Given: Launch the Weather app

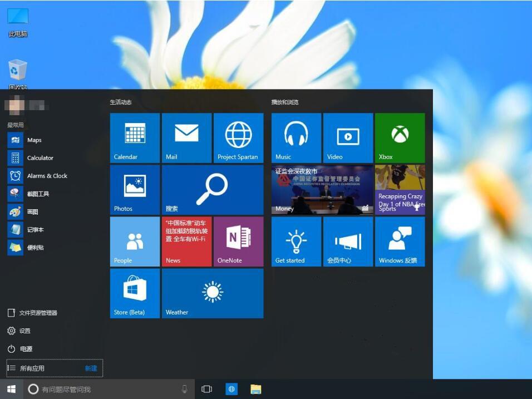Looking at the screenshot, I should click(x=211, y=293).
